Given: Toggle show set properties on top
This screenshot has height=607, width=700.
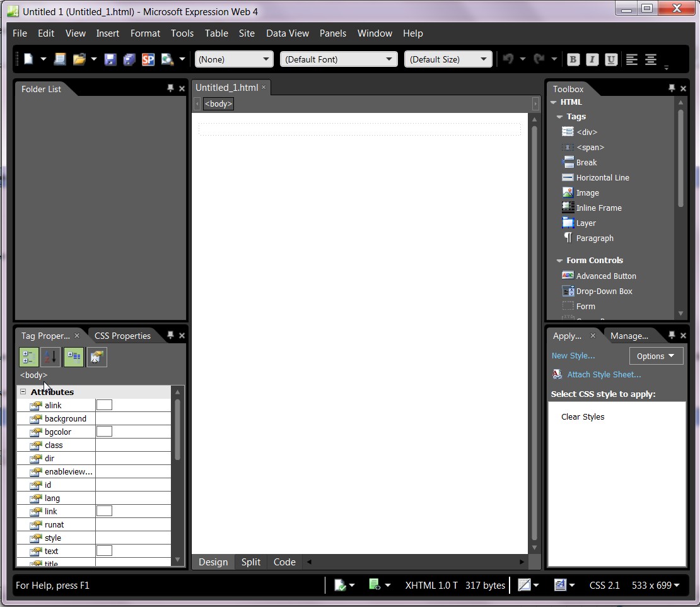Looking at the screenshot, I should [x=74, y=357].
